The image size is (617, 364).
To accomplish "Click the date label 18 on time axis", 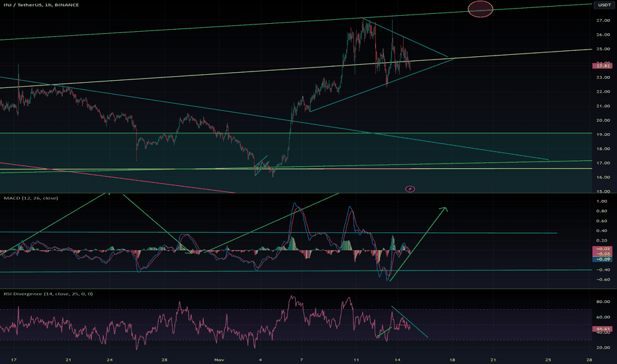I will tap(452, 360).
